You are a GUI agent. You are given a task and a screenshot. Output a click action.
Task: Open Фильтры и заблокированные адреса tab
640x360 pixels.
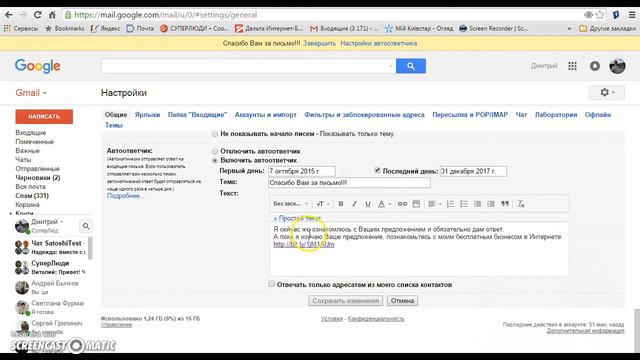click(364, 115)
